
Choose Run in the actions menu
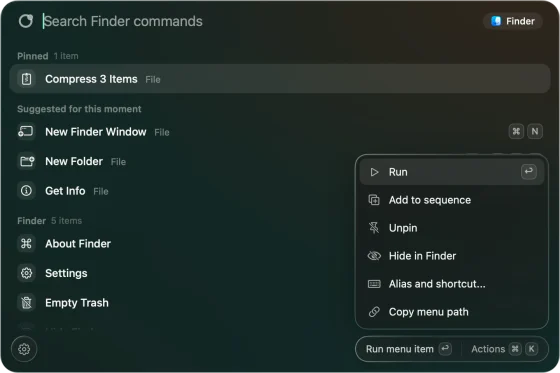click(x=451, y=172)
